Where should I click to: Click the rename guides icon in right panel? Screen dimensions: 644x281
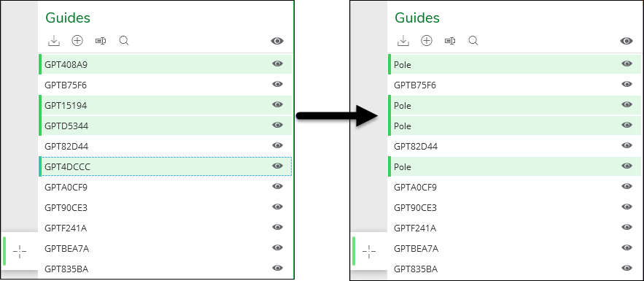click(450, 41)
